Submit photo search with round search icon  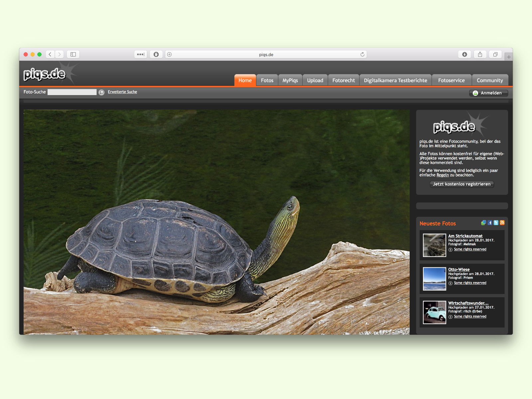pyautogui.click(x=101, y=92)
